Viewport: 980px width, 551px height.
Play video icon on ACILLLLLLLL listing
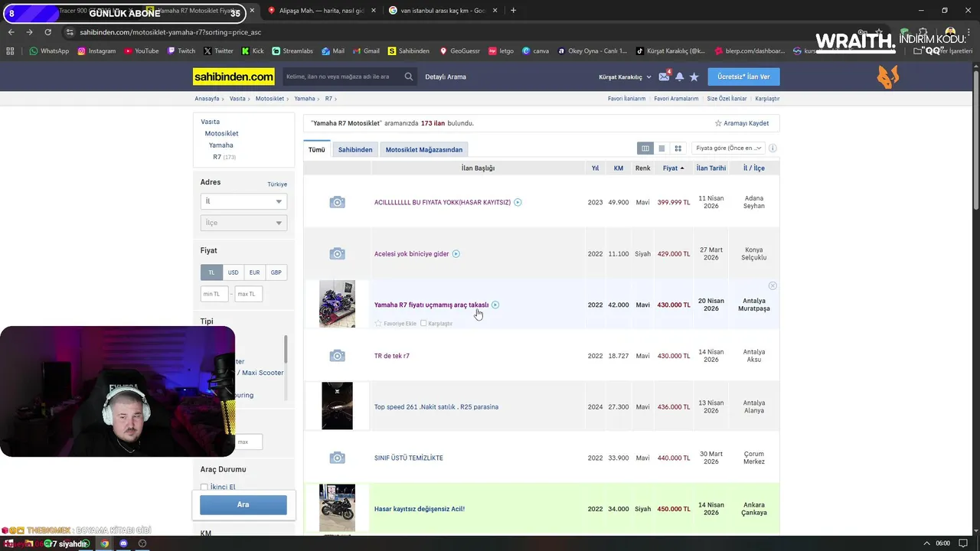coord(518,202)
